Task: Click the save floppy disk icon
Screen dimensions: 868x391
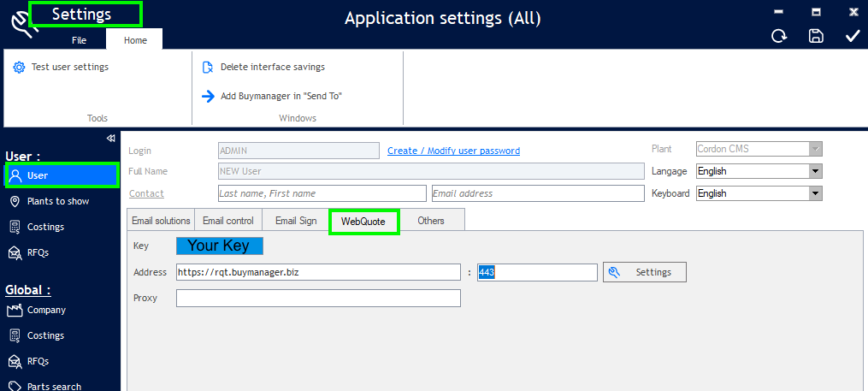Action: tap(816, 36)
